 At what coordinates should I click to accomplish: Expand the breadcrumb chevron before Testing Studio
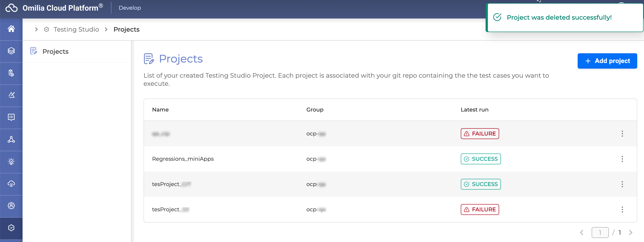(37, 30)
